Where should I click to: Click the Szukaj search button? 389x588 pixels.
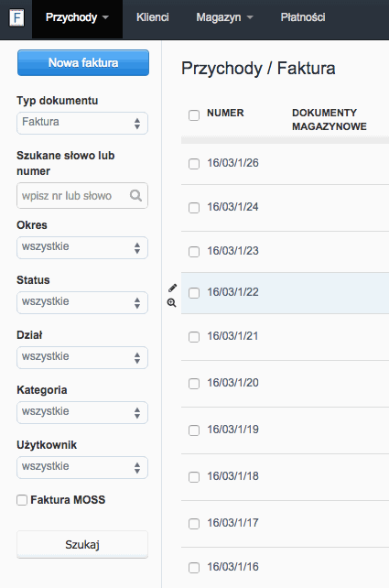82,545
